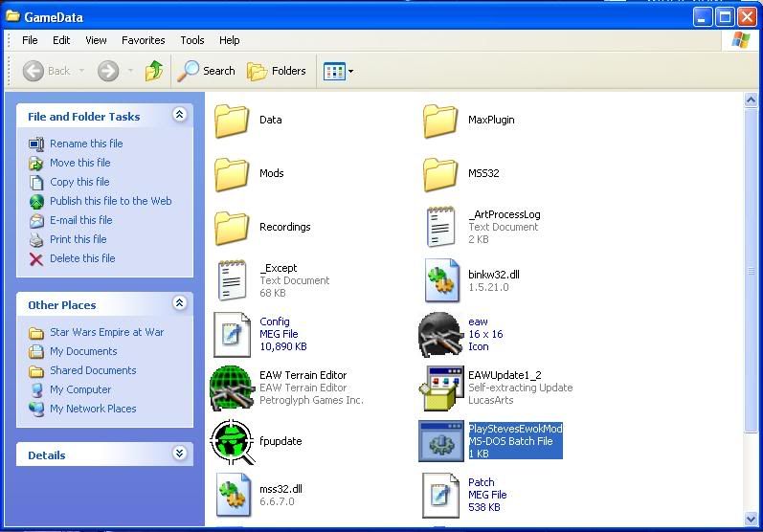
Task: Click the EAW Terrain Editor icon
Action: (x=232, y=388)
